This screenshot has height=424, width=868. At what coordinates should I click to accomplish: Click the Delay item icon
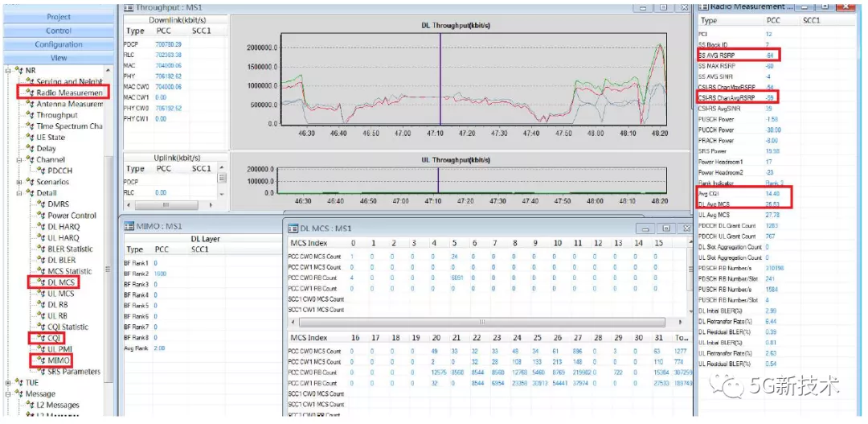click(x=30, y=148)
